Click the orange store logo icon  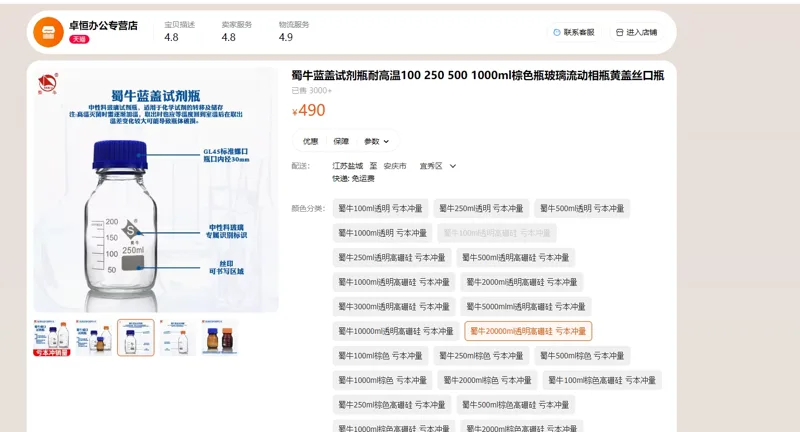[x=48, y=32]
